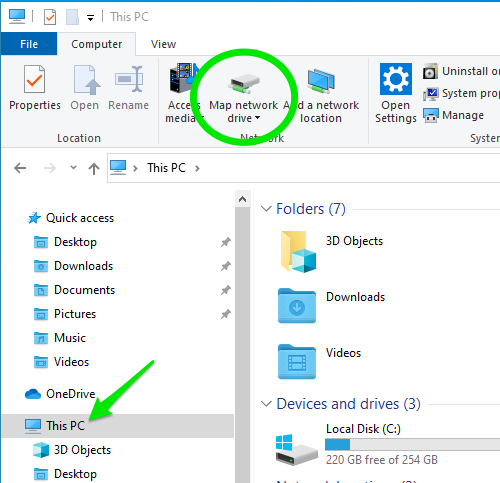500x483 pixels.
Task: Click Add a network location
Action: pyautogui.click(x=321, y=95)
